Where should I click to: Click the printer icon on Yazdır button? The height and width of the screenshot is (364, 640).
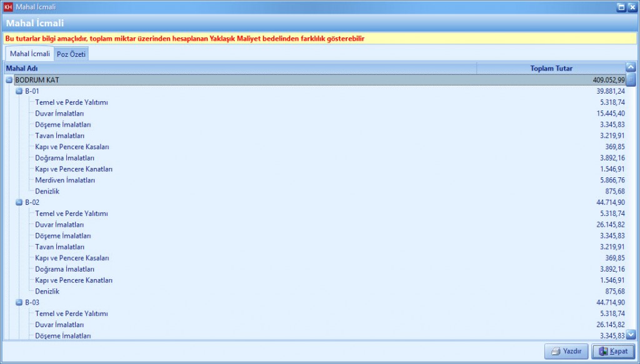pos(554,352)
